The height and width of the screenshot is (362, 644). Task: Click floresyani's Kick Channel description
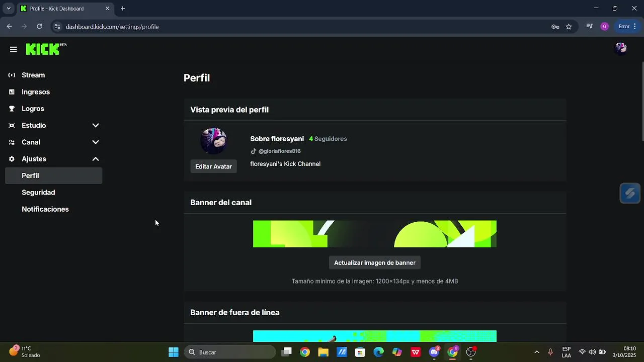click(x=285, y=164)
